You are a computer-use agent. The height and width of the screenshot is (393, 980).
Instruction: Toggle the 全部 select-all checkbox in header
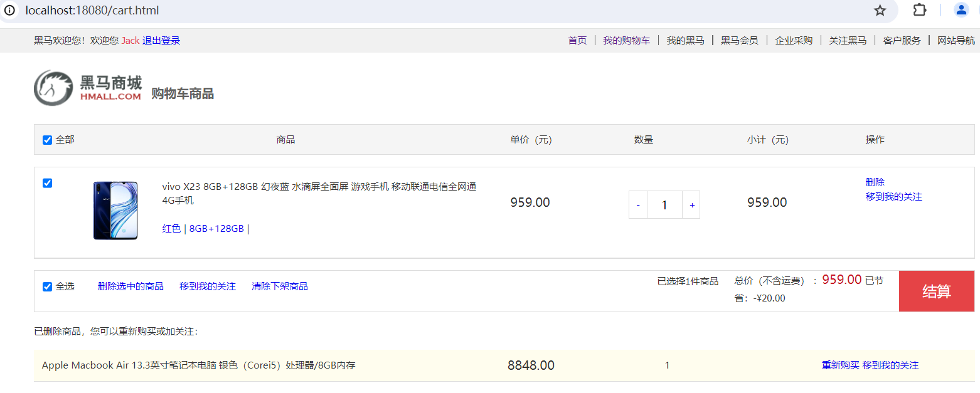(x=47, y=140)
